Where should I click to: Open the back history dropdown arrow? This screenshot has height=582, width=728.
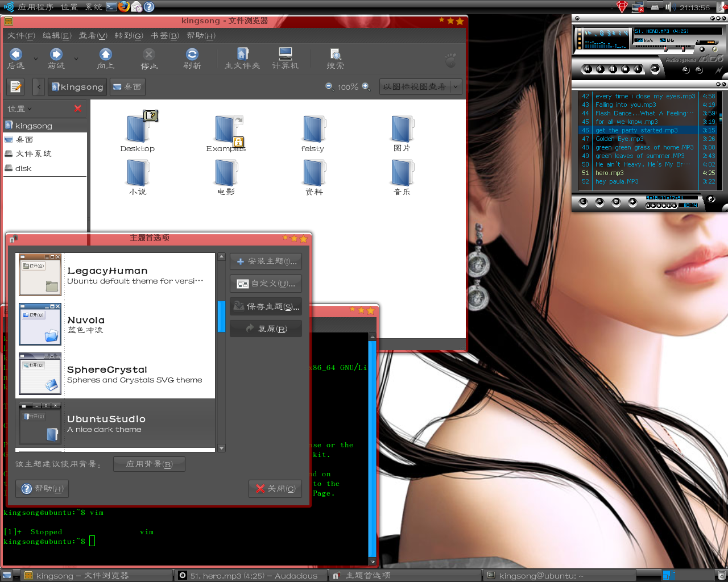tap(36, 58)
